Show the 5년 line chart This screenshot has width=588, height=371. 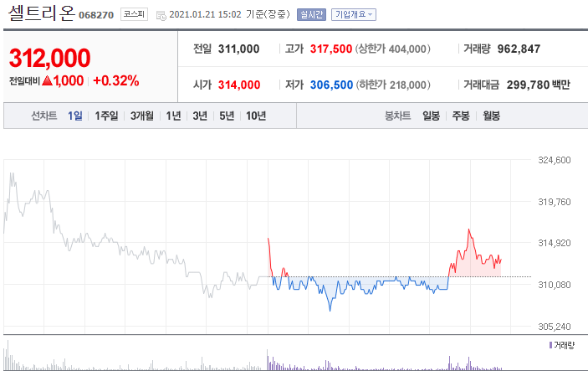pos(227,116)
